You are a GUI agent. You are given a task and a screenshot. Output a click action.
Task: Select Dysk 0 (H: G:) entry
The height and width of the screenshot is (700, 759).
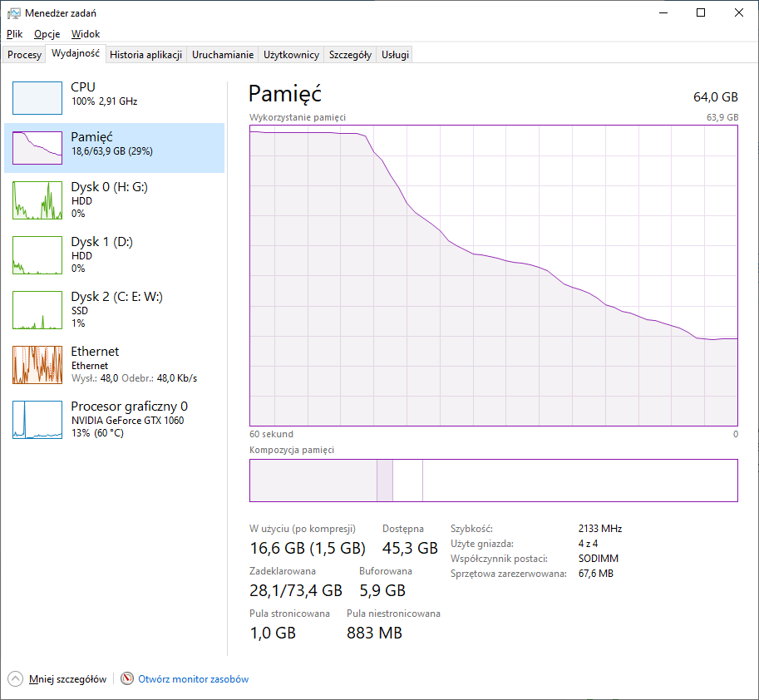[x=114, y=200]
